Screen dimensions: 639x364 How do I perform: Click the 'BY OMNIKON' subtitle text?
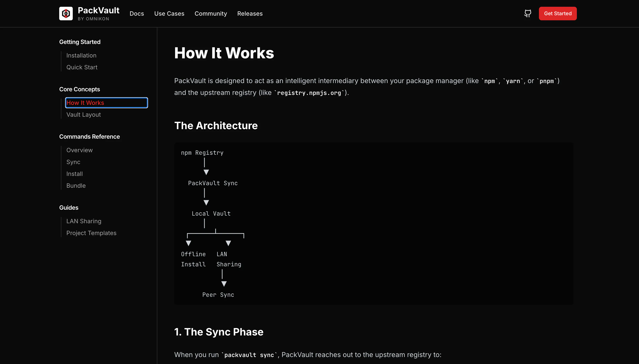[x=93, y=19]
